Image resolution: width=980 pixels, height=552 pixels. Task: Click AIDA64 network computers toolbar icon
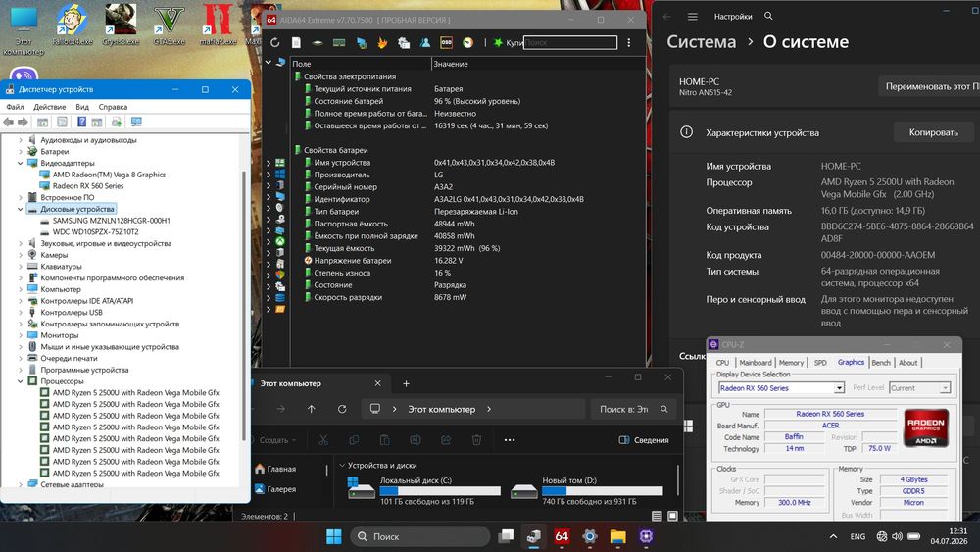[362, 42]
